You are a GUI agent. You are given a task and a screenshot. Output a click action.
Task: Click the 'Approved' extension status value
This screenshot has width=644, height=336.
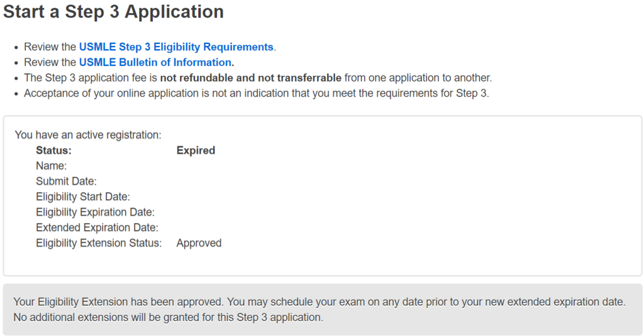(199, 243)
